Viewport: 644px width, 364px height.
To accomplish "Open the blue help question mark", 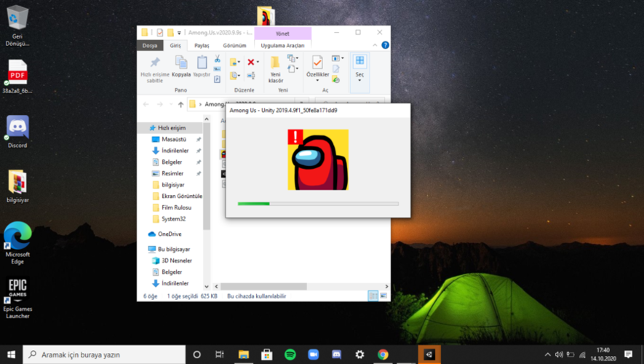I will [x=385, y=45].
